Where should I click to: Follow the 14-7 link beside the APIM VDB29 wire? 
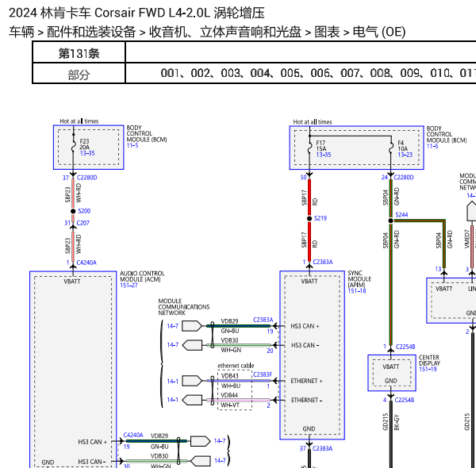point(173,326)
